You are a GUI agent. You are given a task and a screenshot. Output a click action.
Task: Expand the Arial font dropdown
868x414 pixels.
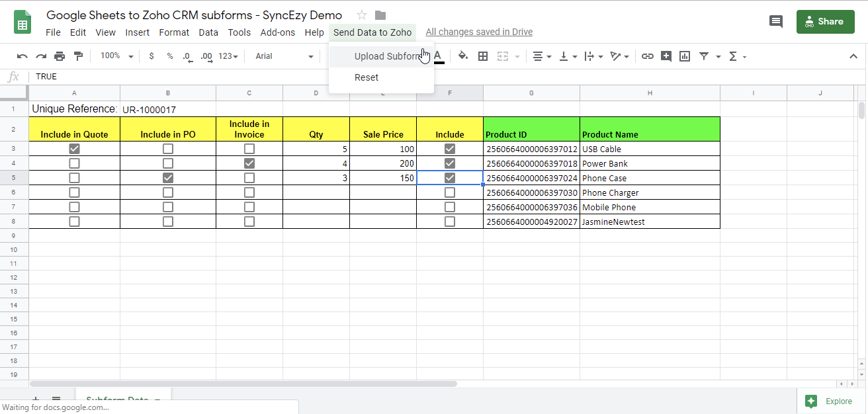click(x=284, y=57)
